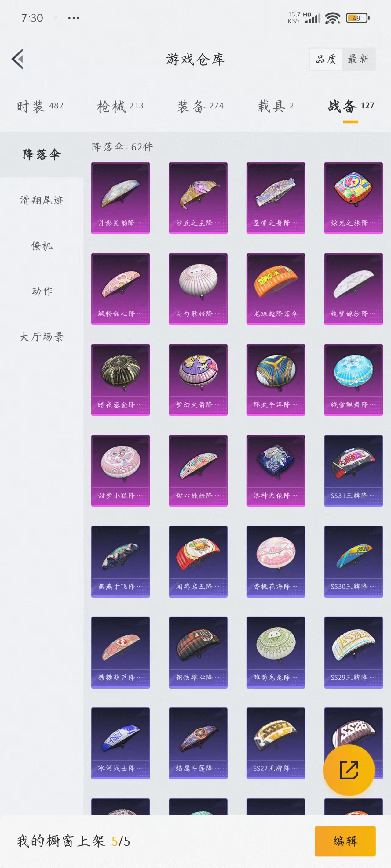Tap the back arrow icon
Viewport: 391px width, 868px height.
(x=17, y=59)
